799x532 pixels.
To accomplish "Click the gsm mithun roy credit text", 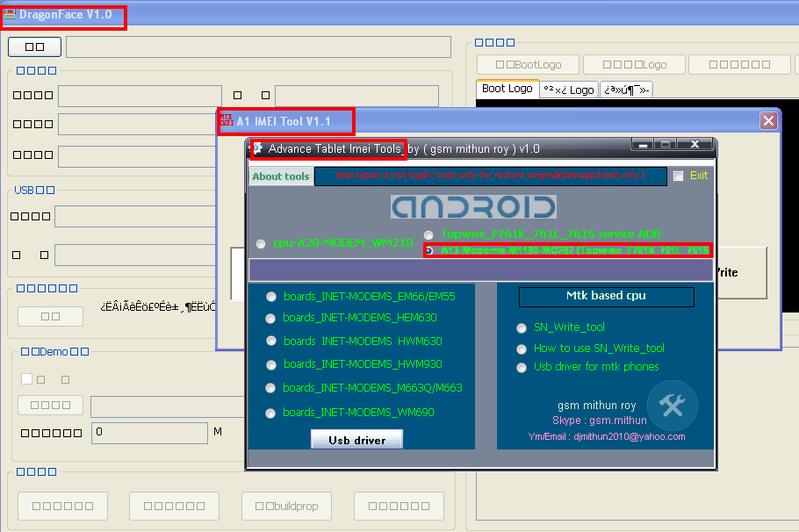I will point(597,406).
